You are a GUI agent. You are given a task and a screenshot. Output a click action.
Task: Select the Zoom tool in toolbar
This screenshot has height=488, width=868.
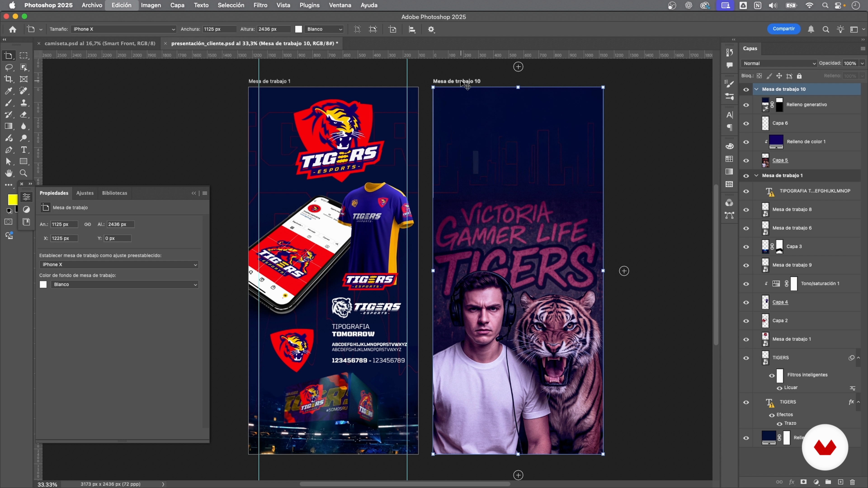click(24, 173)
